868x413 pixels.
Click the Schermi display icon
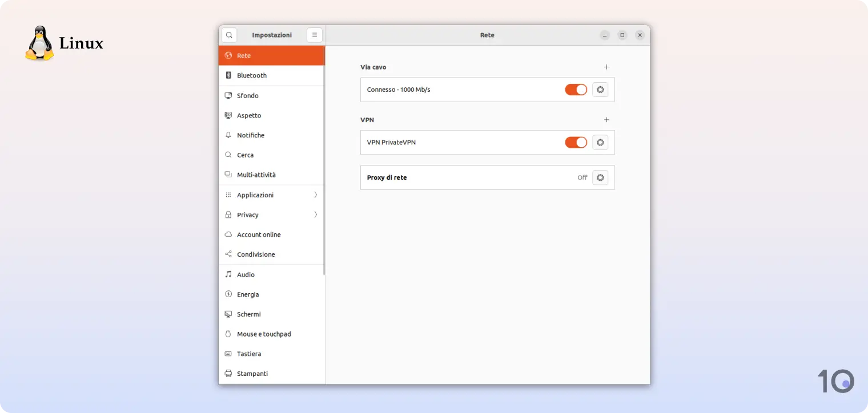coord(228,314)
